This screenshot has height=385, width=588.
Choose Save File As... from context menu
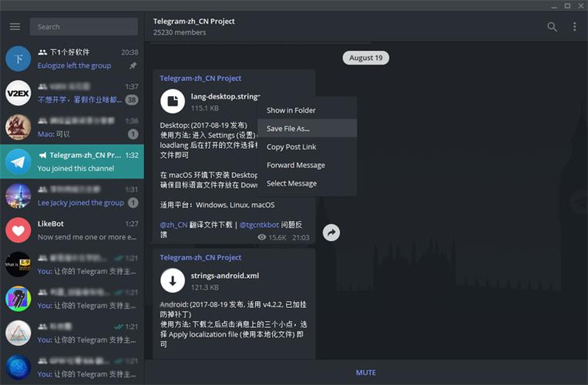pyautogui.click(x=307, y=129)
